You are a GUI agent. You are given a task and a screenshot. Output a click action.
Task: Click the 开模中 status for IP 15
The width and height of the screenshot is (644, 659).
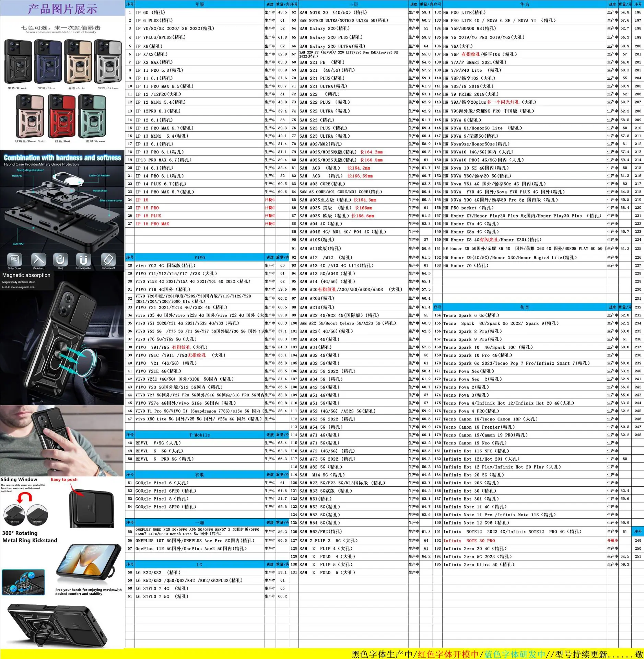tap(270, 200)
